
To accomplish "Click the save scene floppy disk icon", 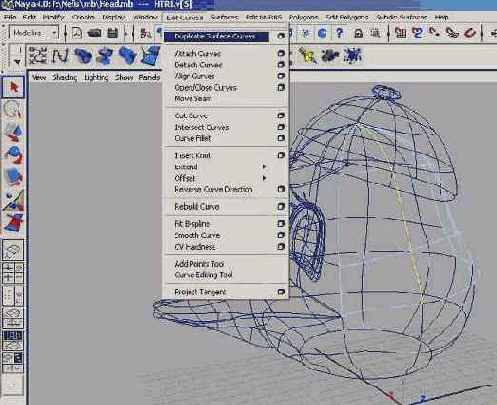I will 113,33.
